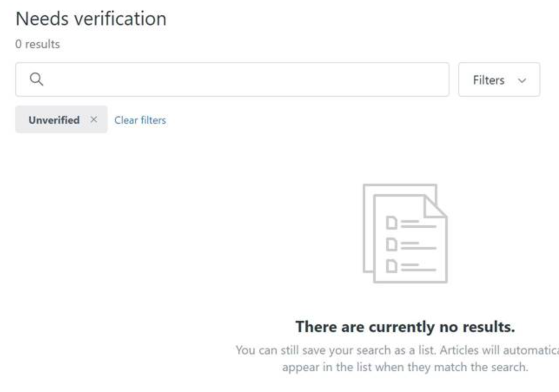Click the bottom bullet in the document illustration

tap(392, 266)
